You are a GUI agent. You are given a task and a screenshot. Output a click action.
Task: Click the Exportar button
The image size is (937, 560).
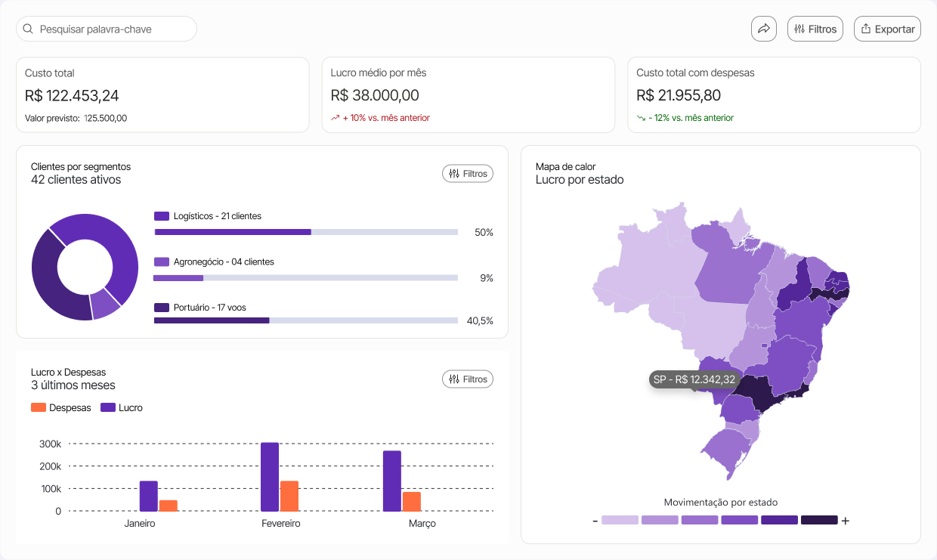pyautogui.click(x=887, y=29)
